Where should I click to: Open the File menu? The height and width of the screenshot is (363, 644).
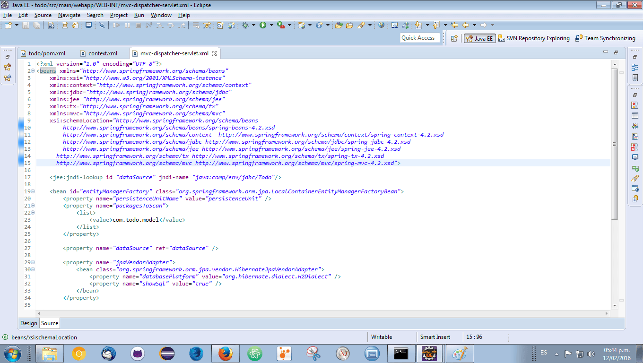point(8,15)
